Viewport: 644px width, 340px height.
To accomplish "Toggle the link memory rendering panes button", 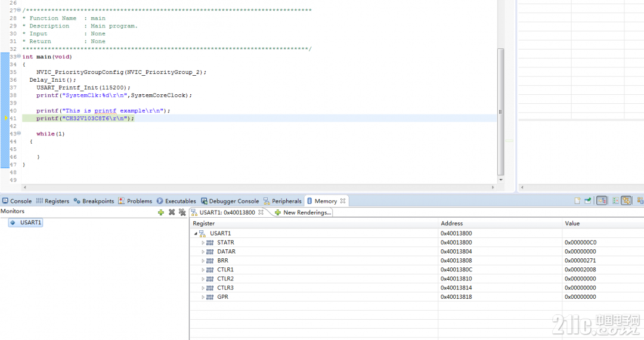I will pos(626,201).
